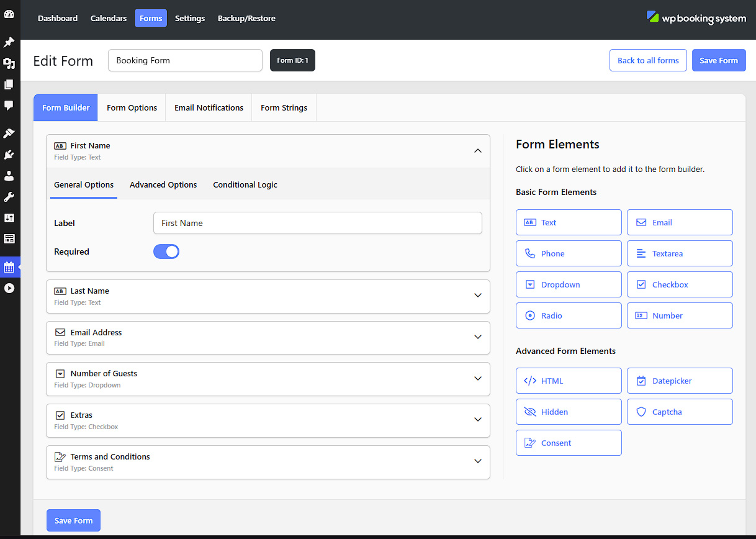Go to the Form Strings tab
This screenshot has height=539, width=756.
(284, 107)
